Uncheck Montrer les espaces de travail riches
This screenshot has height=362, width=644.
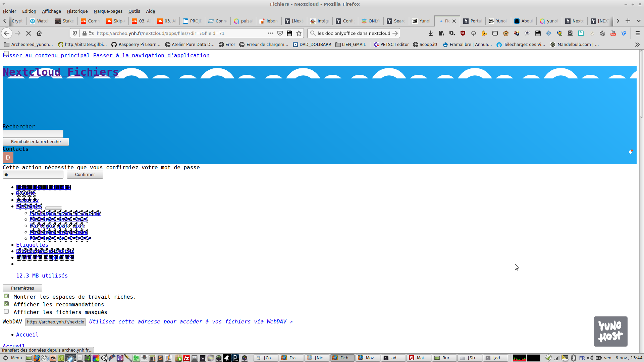pyautogui.click(x=6, y=296)
